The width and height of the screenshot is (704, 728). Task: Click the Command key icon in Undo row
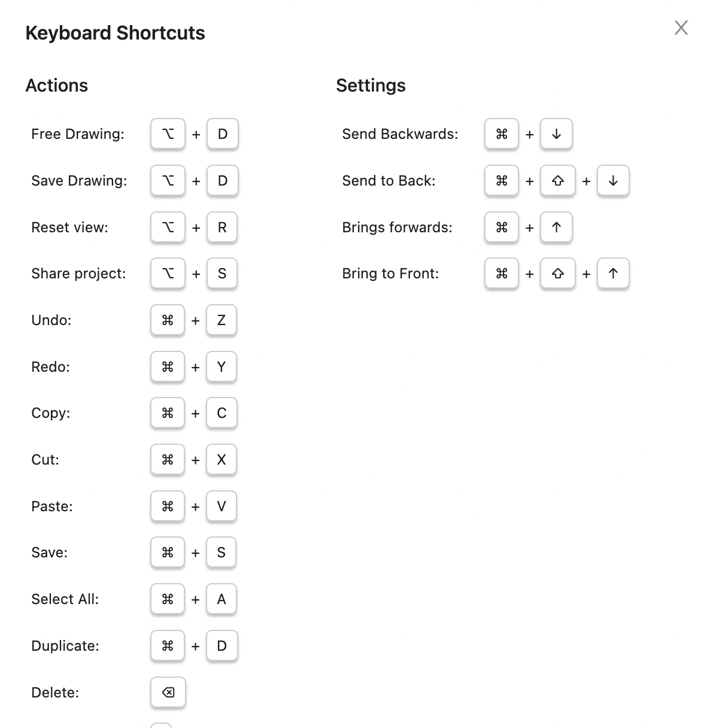click(x=168, y=320)
